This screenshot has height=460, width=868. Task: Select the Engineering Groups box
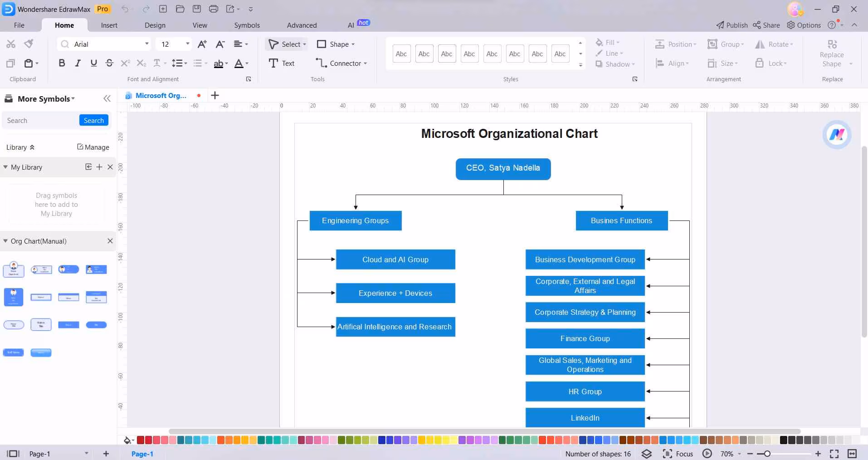(356, 220)
